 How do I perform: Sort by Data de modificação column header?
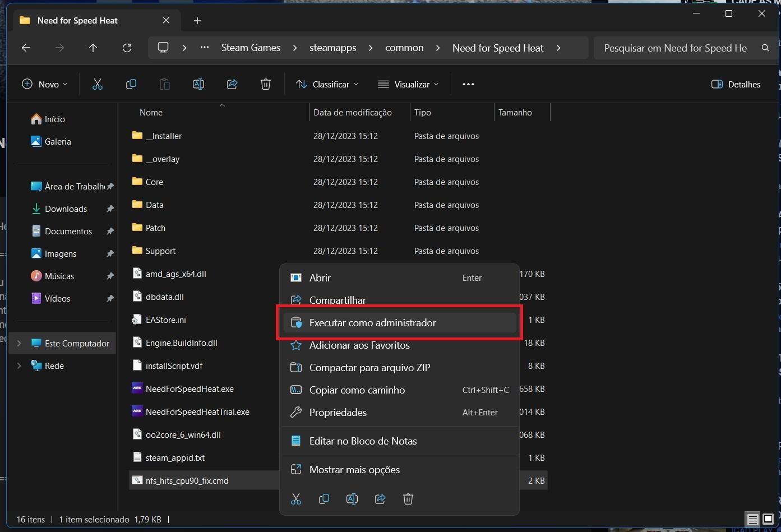[x=359, y=112]
